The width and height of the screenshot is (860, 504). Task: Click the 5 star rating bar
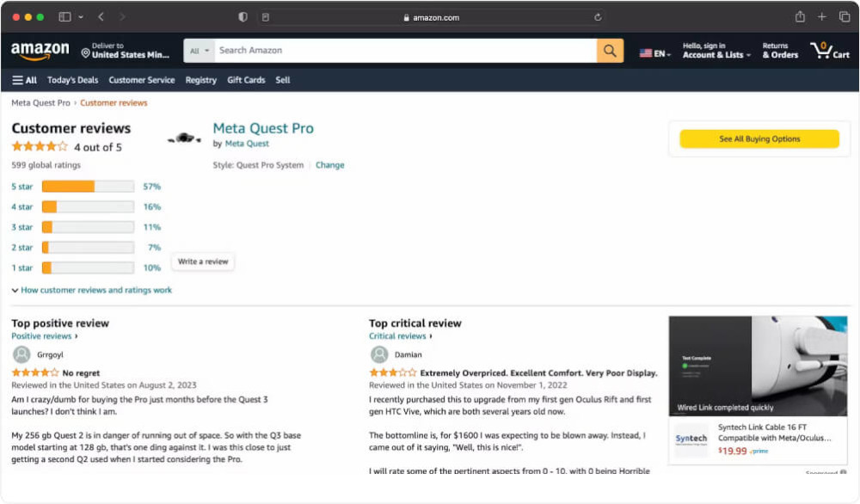click(87, 186)
